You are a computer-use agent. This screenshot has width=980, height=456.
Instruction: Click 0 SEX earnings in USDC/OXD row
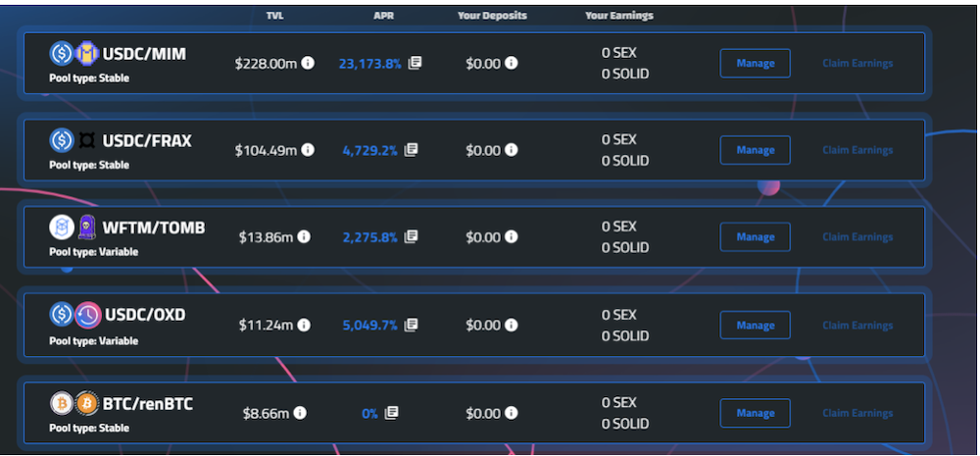tap(618, 315)
